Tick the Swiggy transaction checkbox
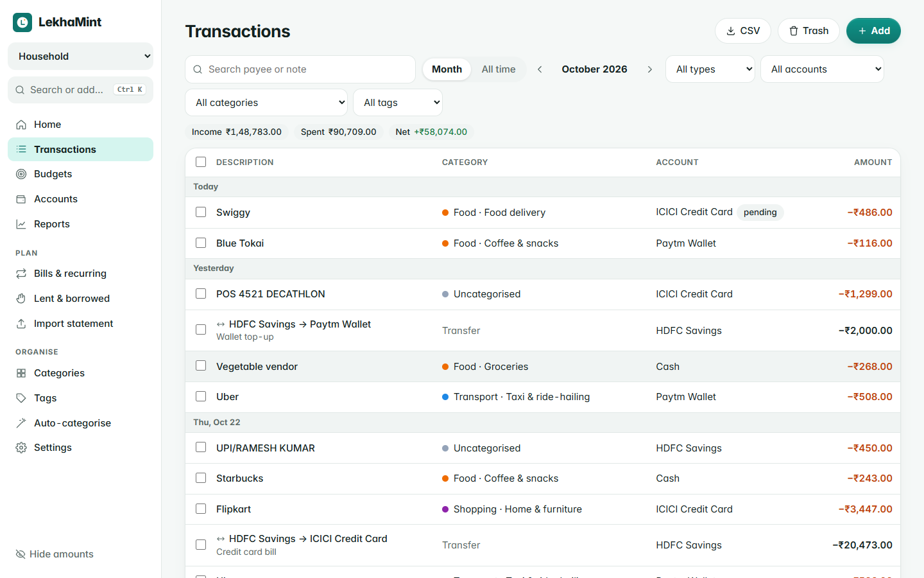The width and height of the screenshot is (924, 578). 201,212
